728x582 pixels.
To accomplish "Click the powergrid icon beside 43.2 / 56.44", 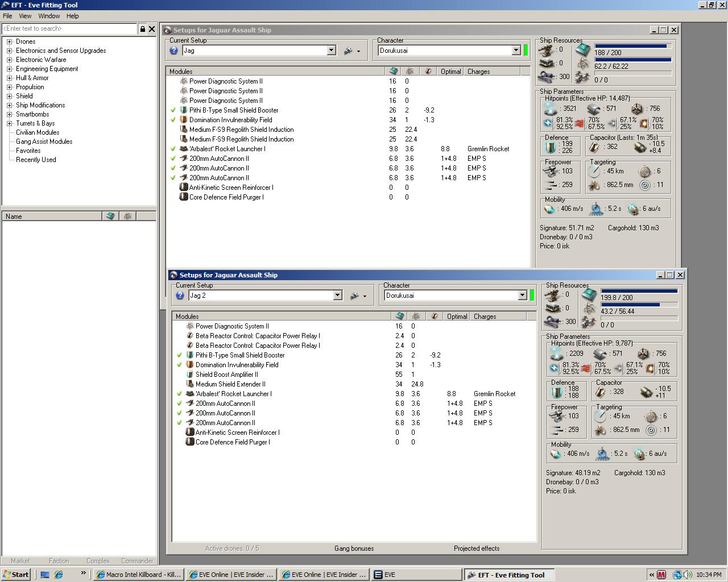I will point(589,309).
